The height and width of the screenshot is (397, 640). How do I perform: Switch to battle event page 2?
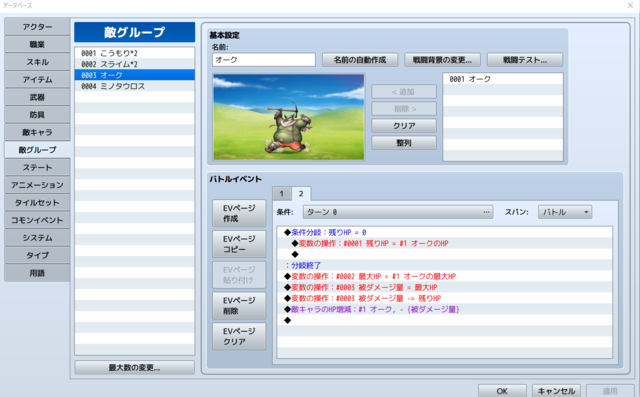pyautogui.click(x=301, y=193)
